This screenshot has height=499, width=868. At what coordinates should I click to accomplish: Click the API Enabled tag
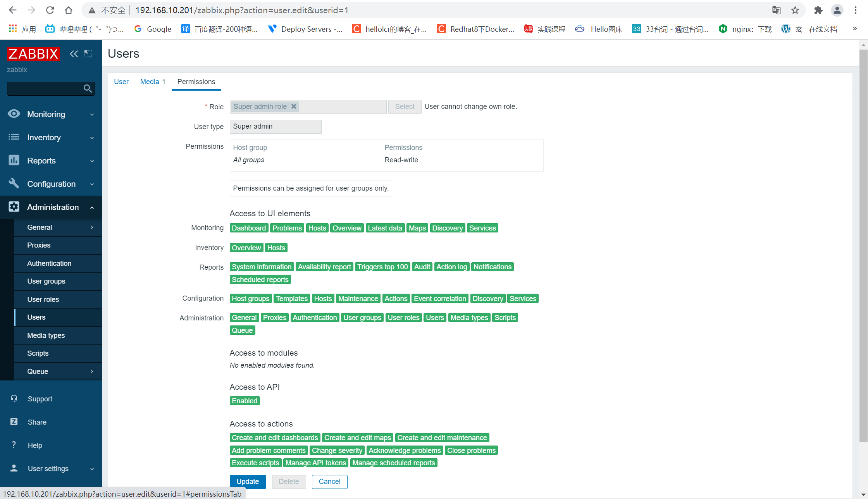(x=245, y=401)
